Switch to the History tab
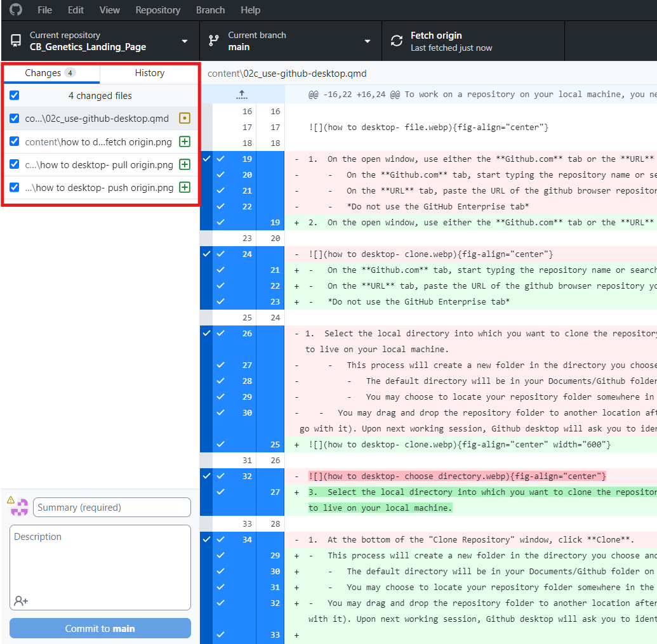This screenshot has width=657, height=644. tap(149, 73)
